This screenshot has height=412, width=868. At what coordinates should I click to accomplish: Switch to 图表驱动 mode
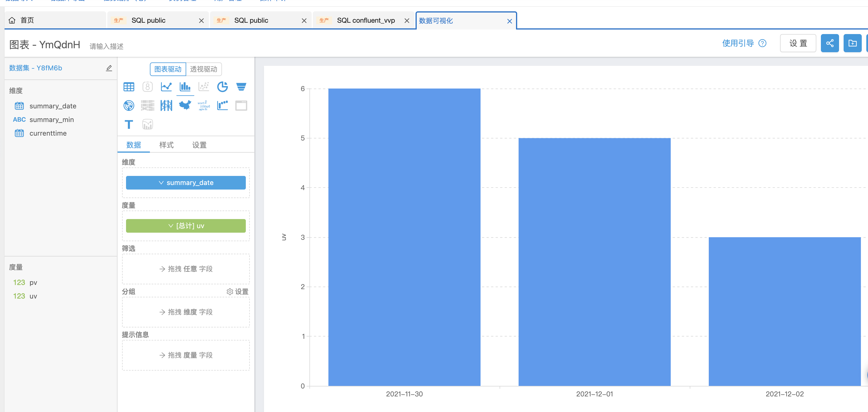168,69
